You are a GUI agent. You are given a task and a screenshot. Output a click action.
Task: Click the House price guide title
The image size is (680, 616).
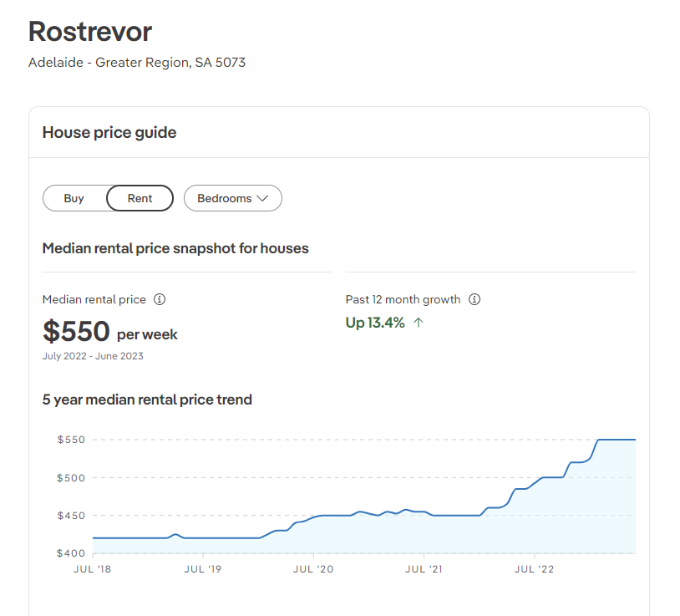(109, 132)
